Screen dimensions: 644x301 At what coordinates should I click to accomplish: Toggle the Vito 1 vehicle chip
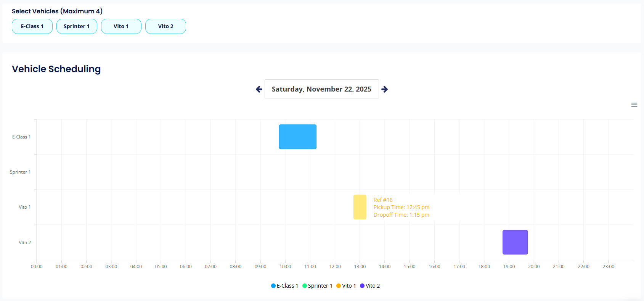121,26
